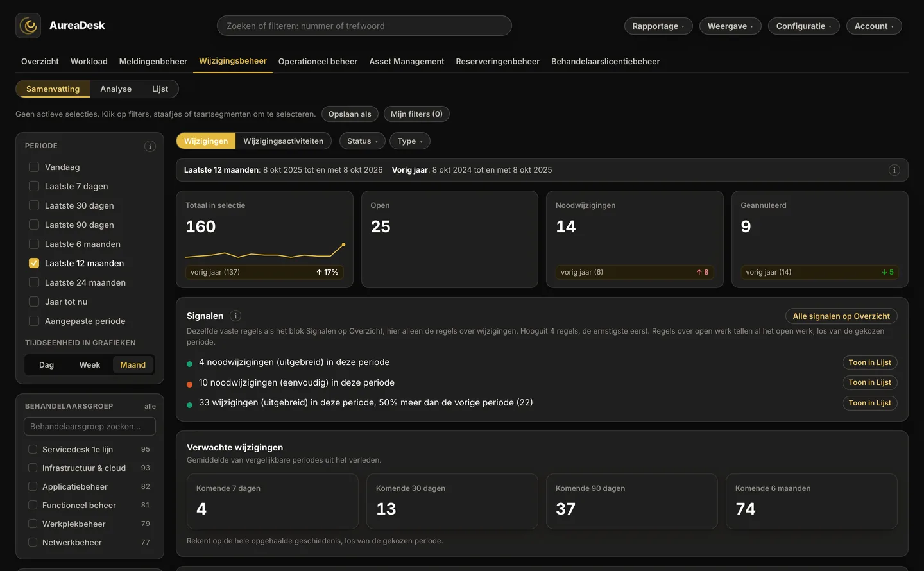Click the main search and filter field
Image resolution: width=924 pixels, height=571 pixels.
coord(364,26)
